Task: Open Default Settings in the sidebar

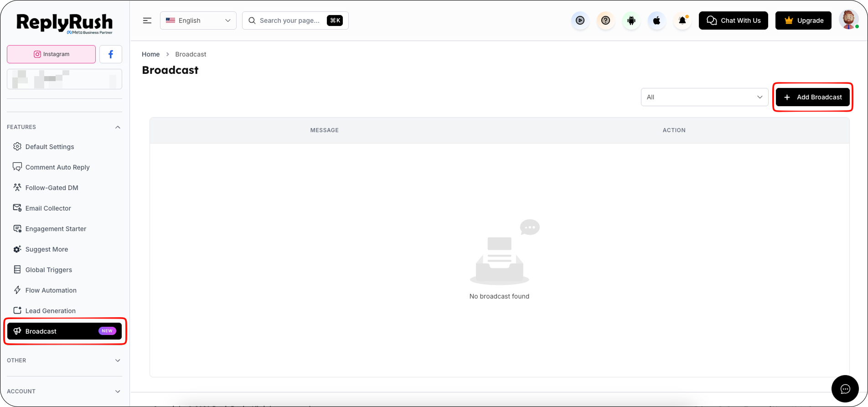Action: pyautogui.click(x=64, y=147)
